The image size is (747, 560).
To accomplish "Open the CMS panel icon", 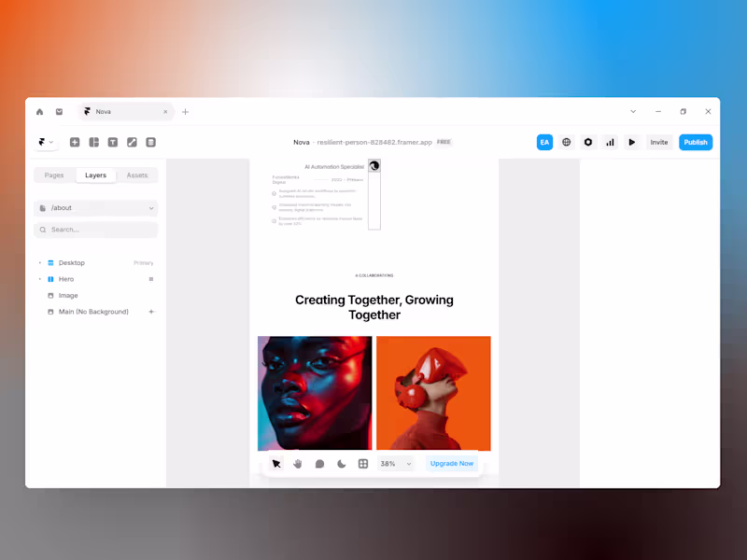I will 149,142.
